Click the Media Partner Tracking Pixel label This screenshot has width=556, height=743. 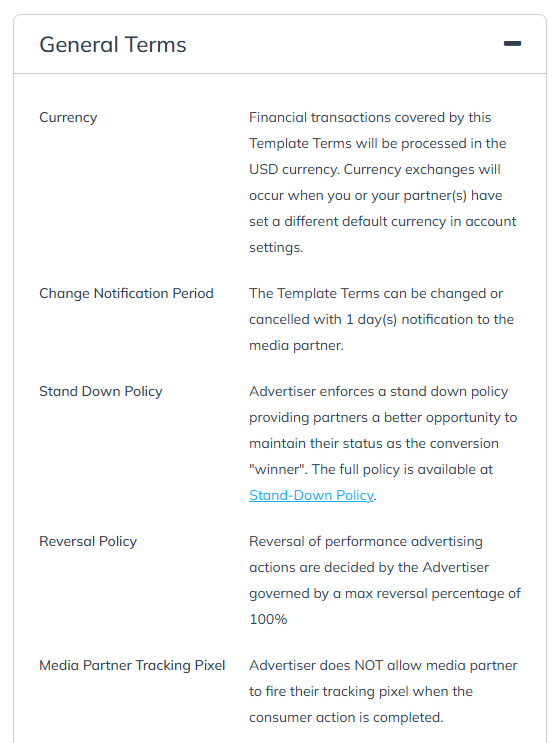132,665
